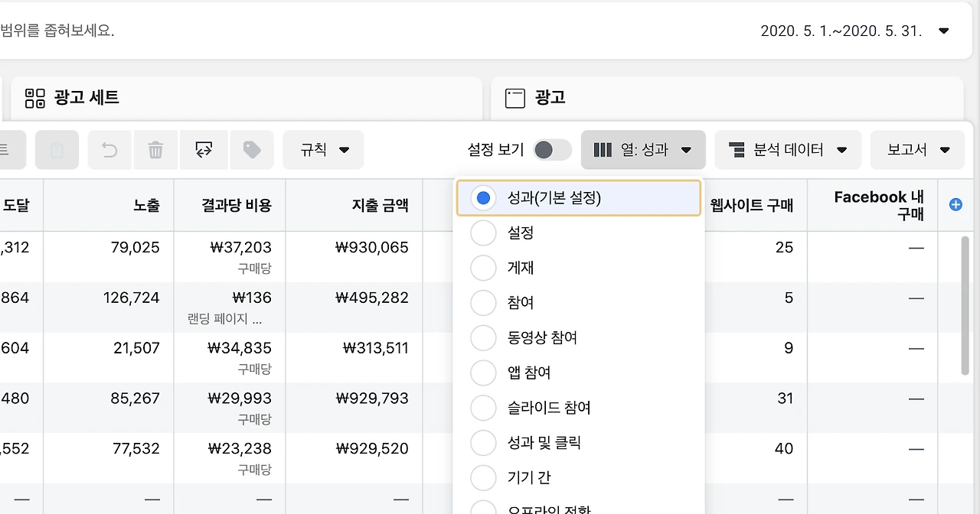Click the table vertical scrollbar
980x514 pixels.
pos(965,306)
